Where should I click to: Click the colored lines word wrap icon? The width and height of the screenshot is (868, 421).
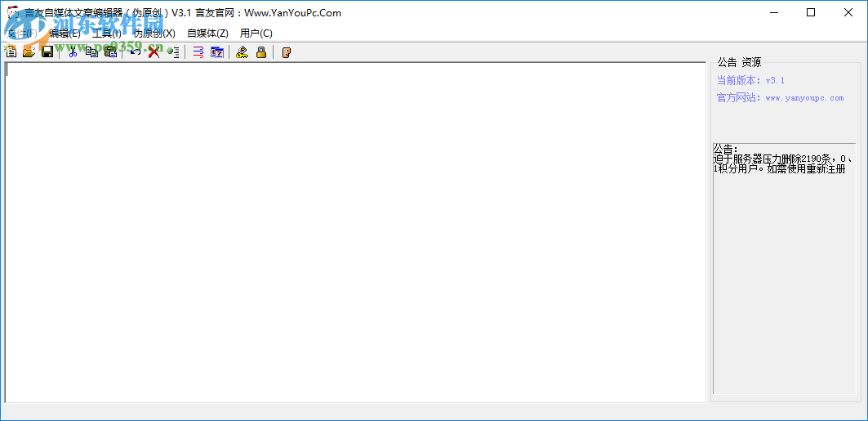pyautogui.click(x=198, y=52)
